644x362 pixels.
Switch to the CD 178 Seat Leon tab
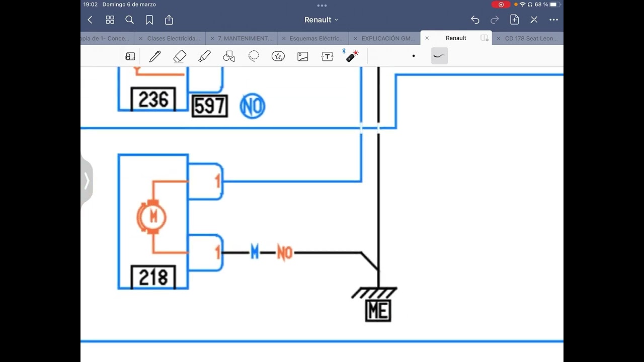531,38
